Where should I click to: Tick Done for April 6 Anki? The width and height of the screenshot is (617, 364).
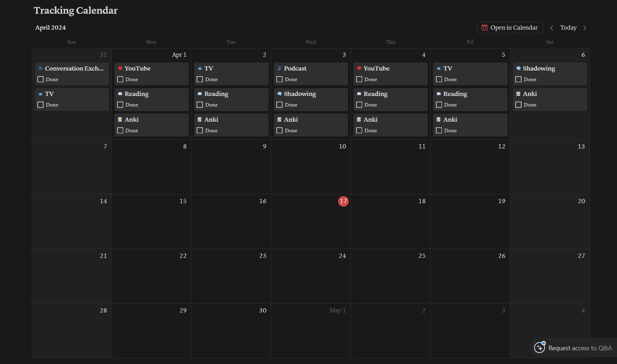[x=519, y=105]
